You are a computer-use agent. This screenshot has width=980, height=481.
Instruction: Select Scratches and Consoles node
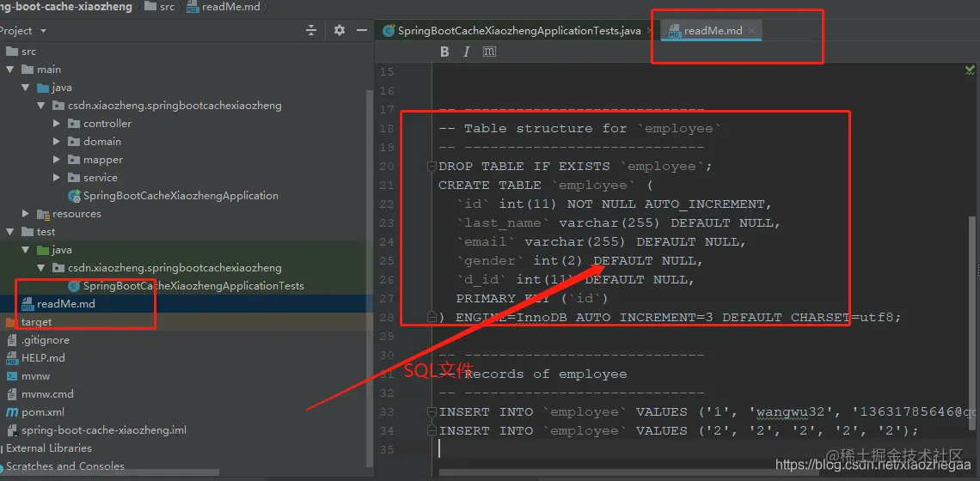[x=65, y=466]
